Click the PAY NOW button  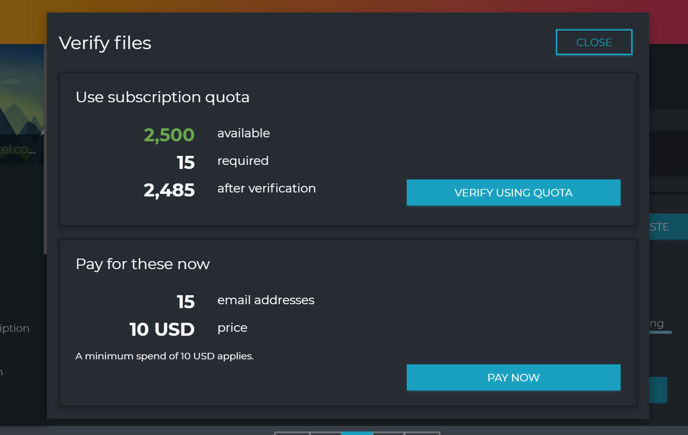[513, 377]
